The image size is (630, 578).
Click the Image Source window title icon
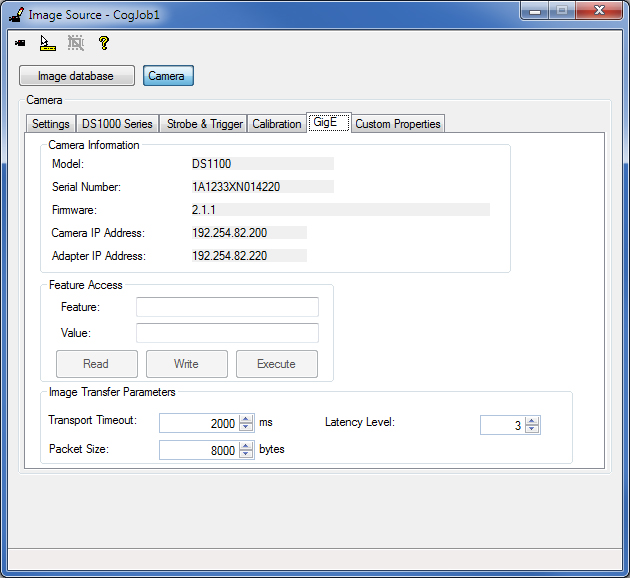click(17, 15)
